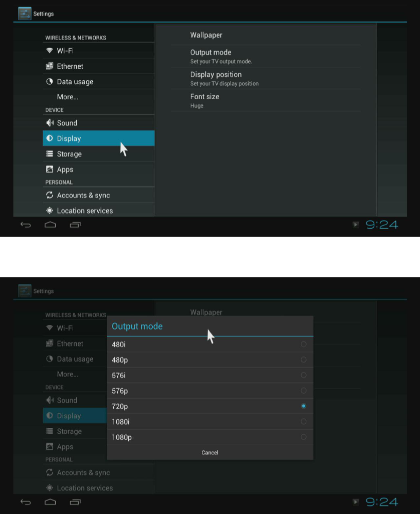Click the Sound speaker icon in top screenshot

pyautogui.click(x=50, y=123)
